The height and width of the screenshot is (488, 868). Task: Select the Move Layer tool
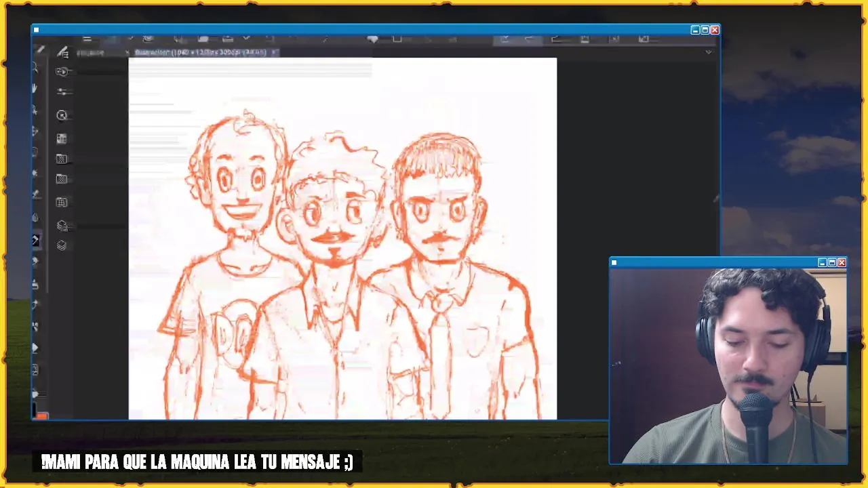(35, 131)
